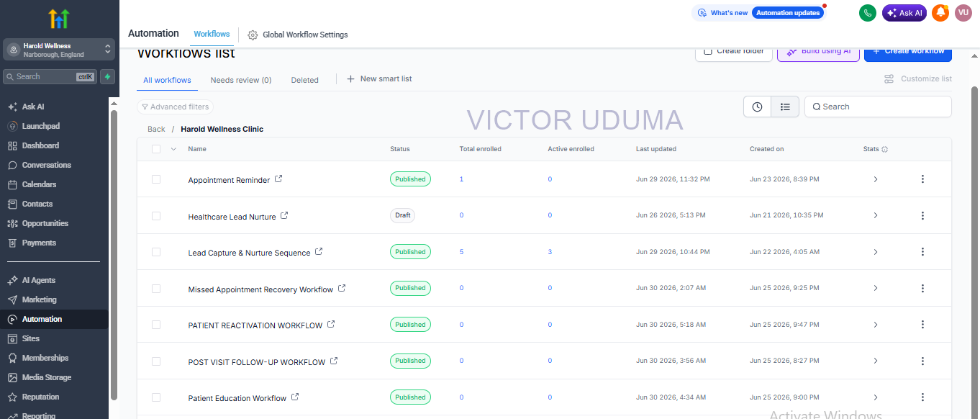Open the dropdown arrow beside select-all checkbox
This screenshot has height=419, width=980.
173,149
